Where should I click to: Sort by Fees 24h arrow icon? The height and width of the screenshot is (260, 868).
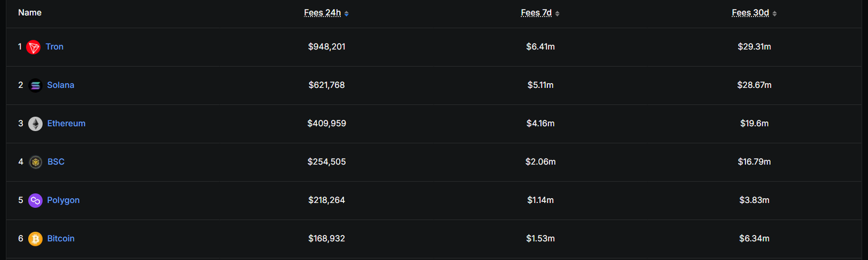tap(347, 14)
